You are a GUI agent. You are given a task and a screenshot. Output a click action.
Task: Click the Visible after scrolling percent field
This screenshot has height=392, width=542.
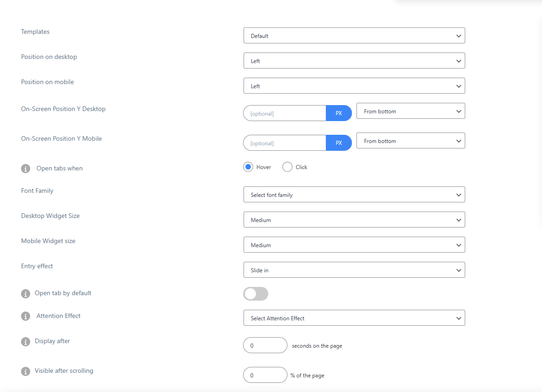click(x=265, y=375)
